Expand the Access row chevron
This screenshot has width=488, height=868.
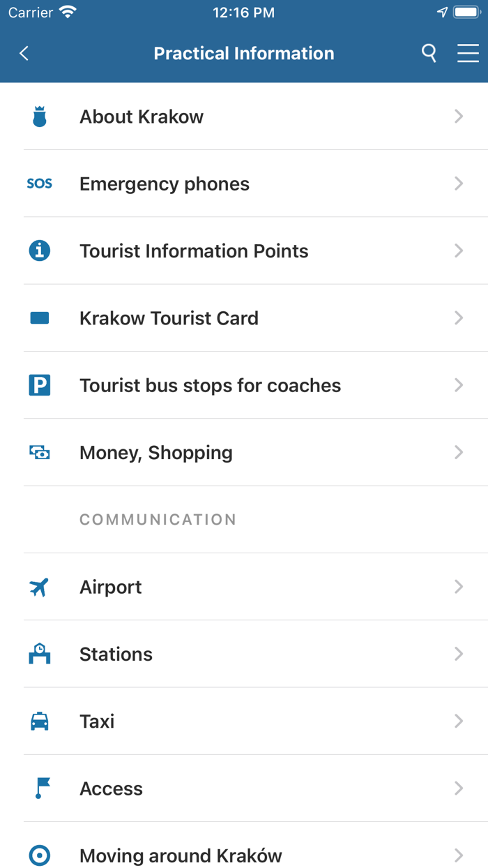pyautogui.click(x=459, y=788)
